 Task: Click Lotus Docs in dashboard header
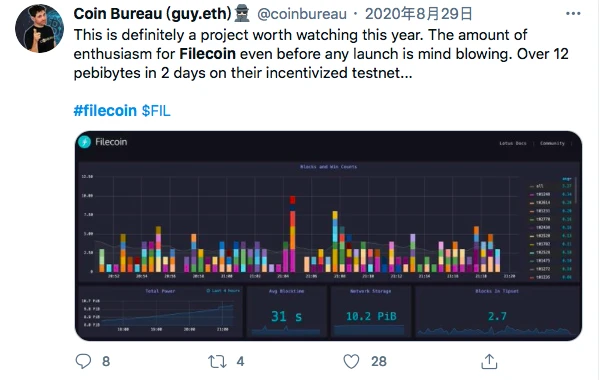click(513, 143)
